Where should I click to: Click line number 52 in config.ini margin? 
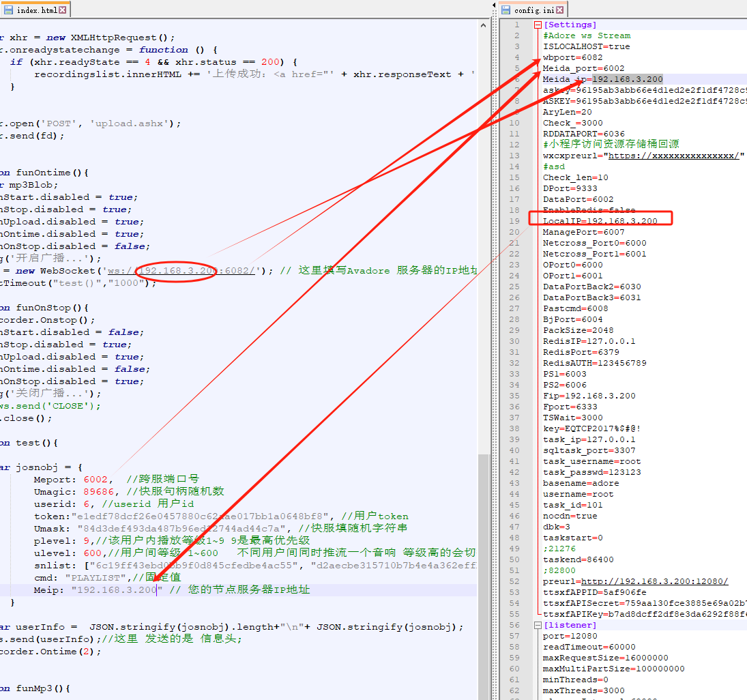coord(514,581)
